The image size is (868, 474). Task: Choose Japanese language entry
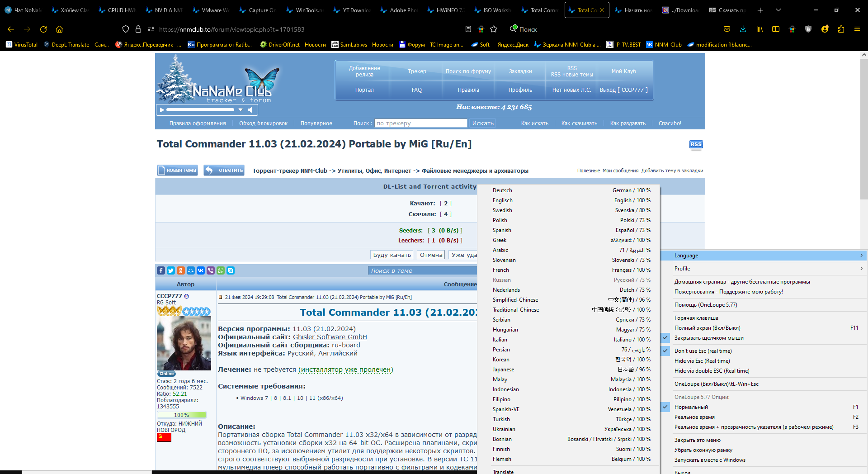(569, 370)
